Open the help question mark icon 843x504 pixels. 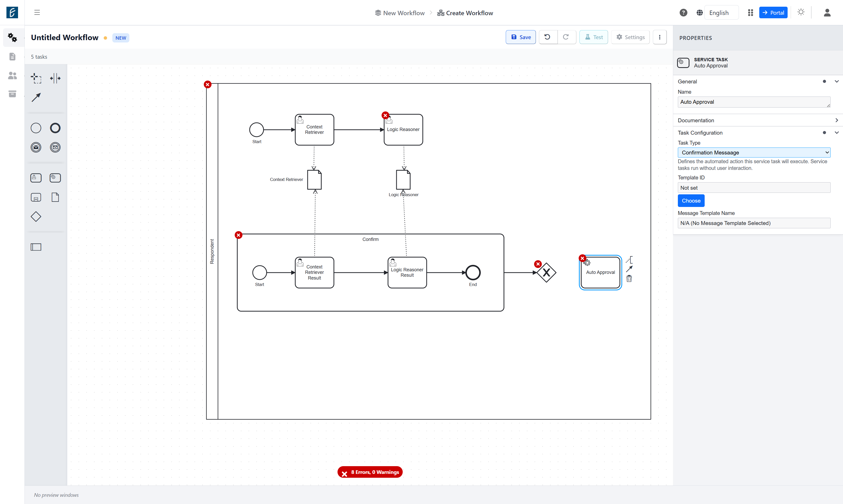pos(683,13)
